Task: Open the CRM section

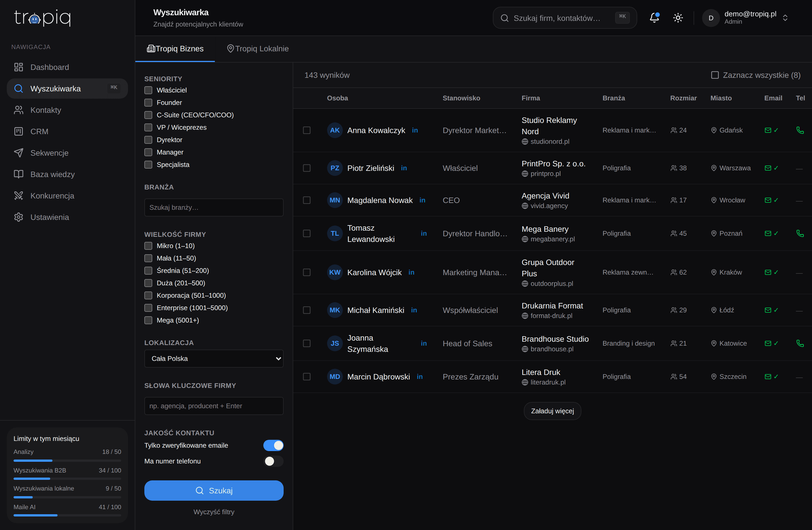Action: pos(67,132)
